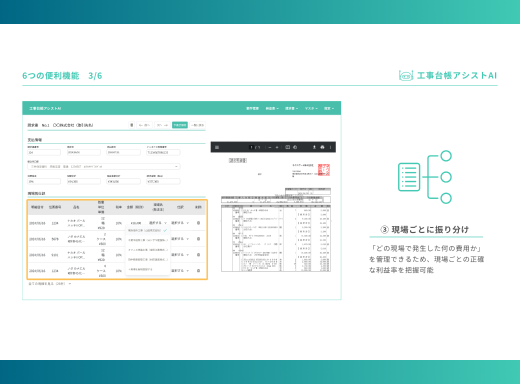This screenshot has height=384, width=520.
Task: Zoom out the PDF preview
Action: (270, 147)
